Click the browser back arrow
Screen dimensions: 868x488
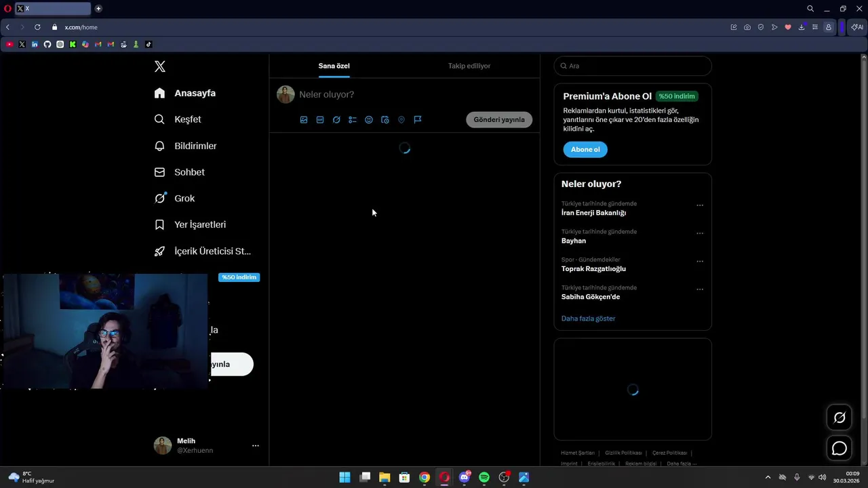pos(7,27)
